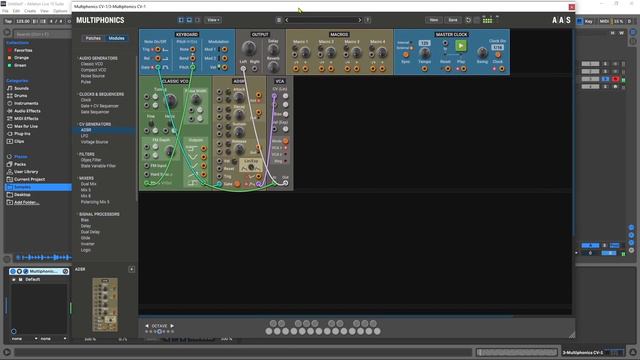Go to the previous patch with left arrow
Viewport: 640px width, 360px height.
[287, 20]
